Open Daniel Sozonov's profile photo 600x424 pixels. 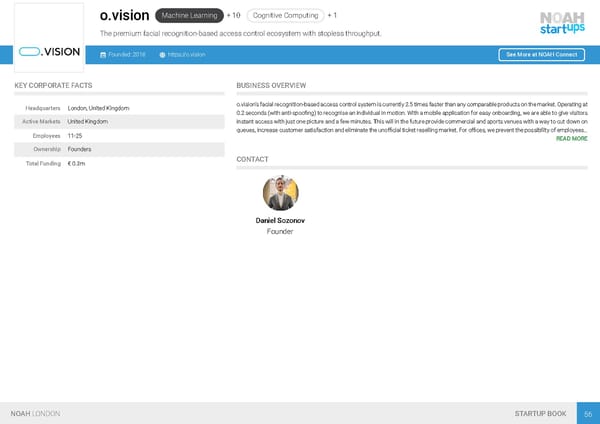click(280, 193)
